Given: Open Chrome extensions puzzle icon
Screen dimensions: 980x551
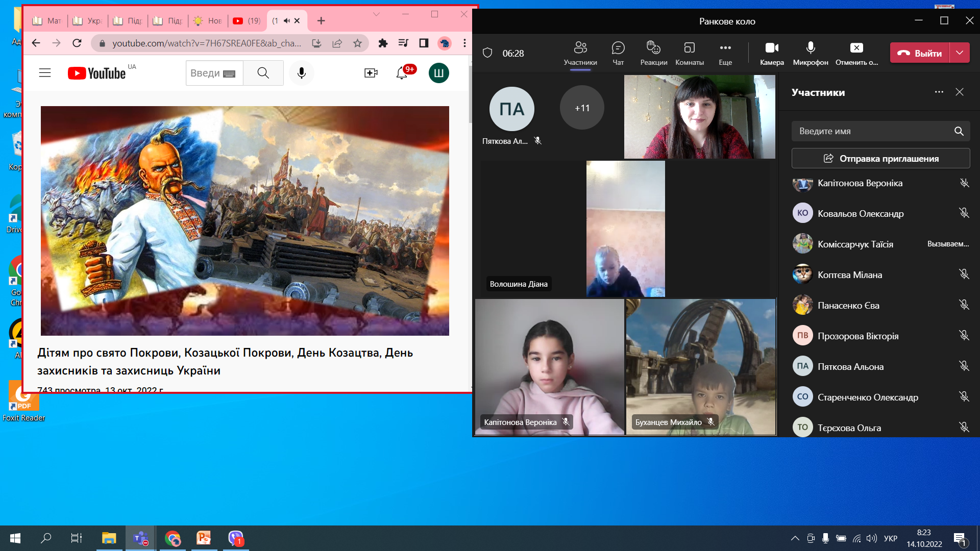Looking at the screenshot, I should coord(383,43).
